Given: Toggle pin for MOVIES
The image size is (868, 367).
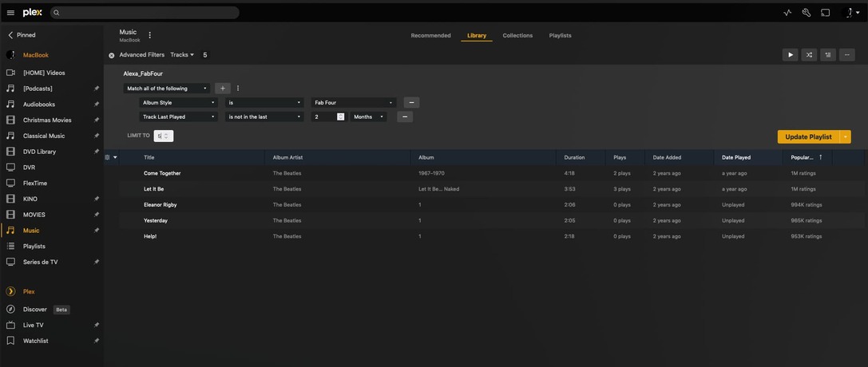Looking at the screenshot, I should click(x=97, y=215).
